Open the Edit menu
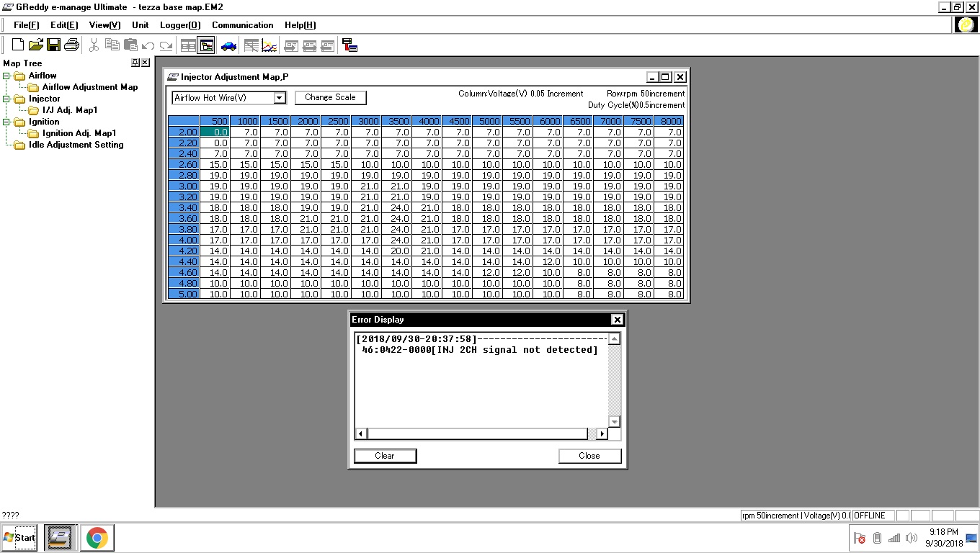This screenshot has width=980, height=553. pyautogui.click(x=64, y=25)
